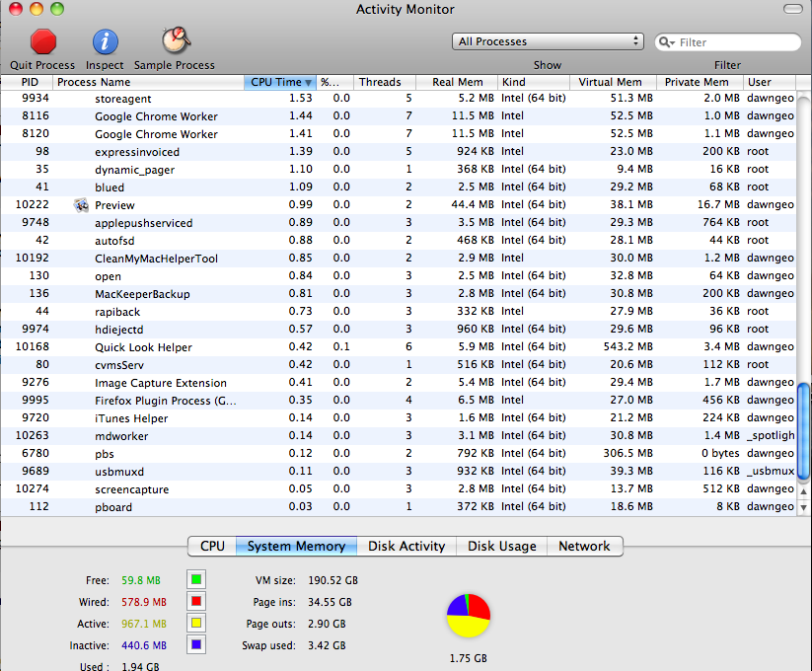Sort by Threads column header
The height and width of the screenshot is (671, 812).
[384, 82]
